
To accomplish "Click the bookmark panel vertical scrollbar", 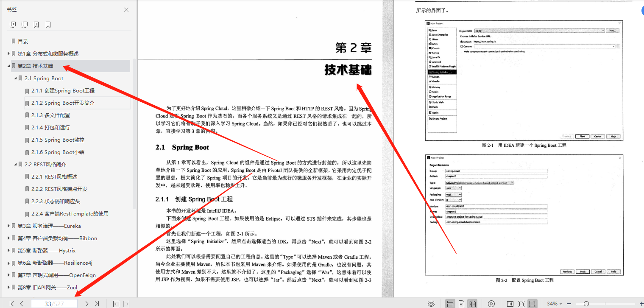I will pyautogui.click(x=134, y=134).
